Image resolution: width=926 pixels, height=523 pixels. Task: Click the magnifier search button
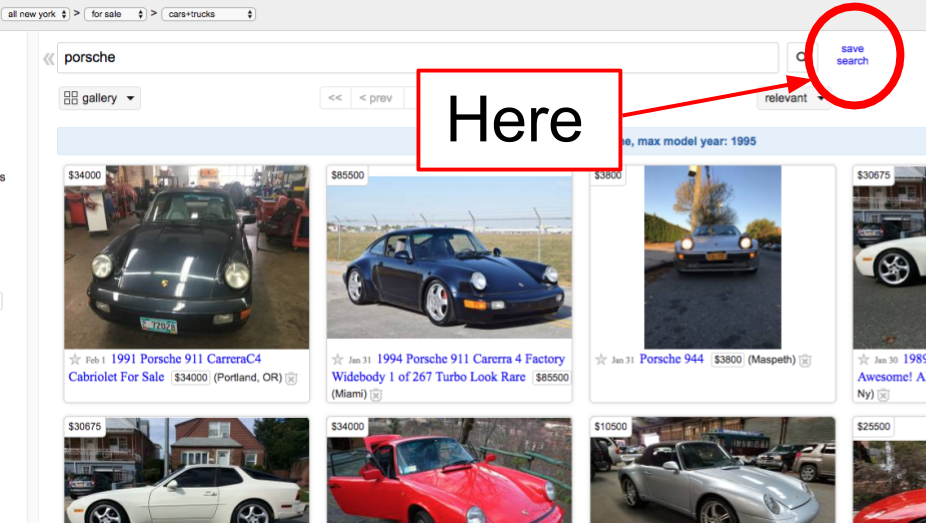tap(801, 57)
